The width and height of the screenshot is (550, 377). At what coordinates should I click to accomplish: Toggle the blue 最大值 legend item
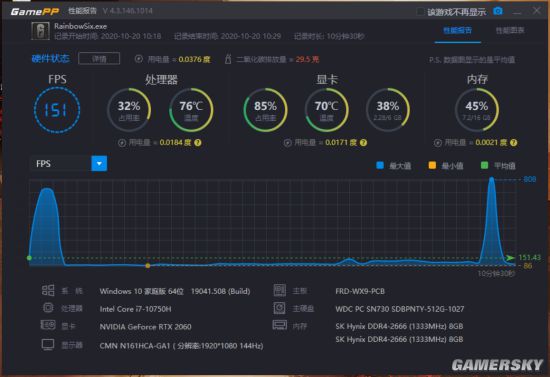click(x=393, y=166)
